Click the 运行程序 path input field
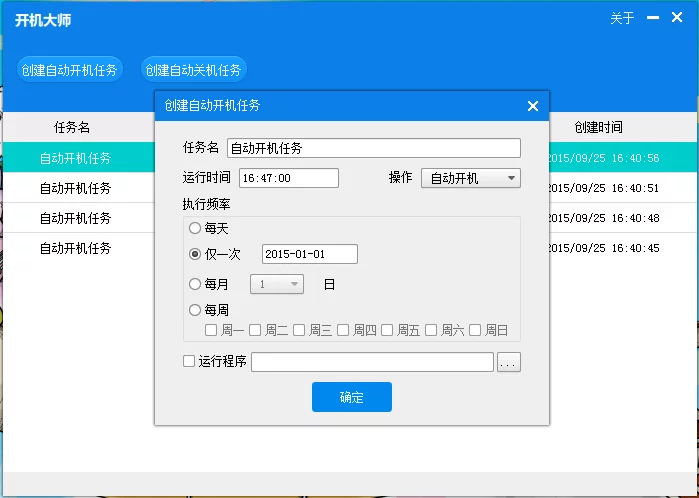This screenshot has width=699, height=498. 372,362
